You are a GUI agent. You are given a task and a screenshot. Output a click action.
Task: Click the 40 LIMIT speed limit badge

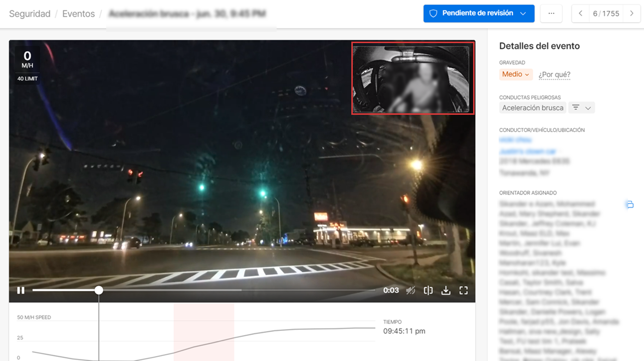pyautogui.click(x=27, y=79)
